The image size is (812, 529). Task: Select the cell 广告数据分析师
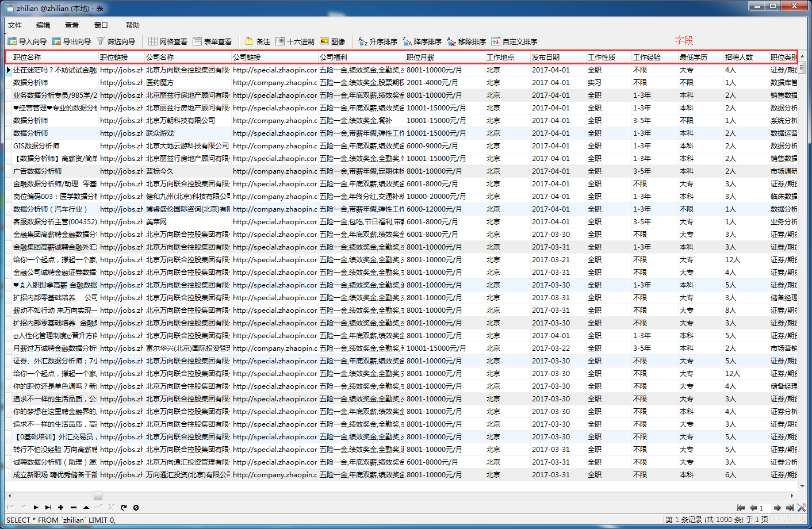[55, 171]
